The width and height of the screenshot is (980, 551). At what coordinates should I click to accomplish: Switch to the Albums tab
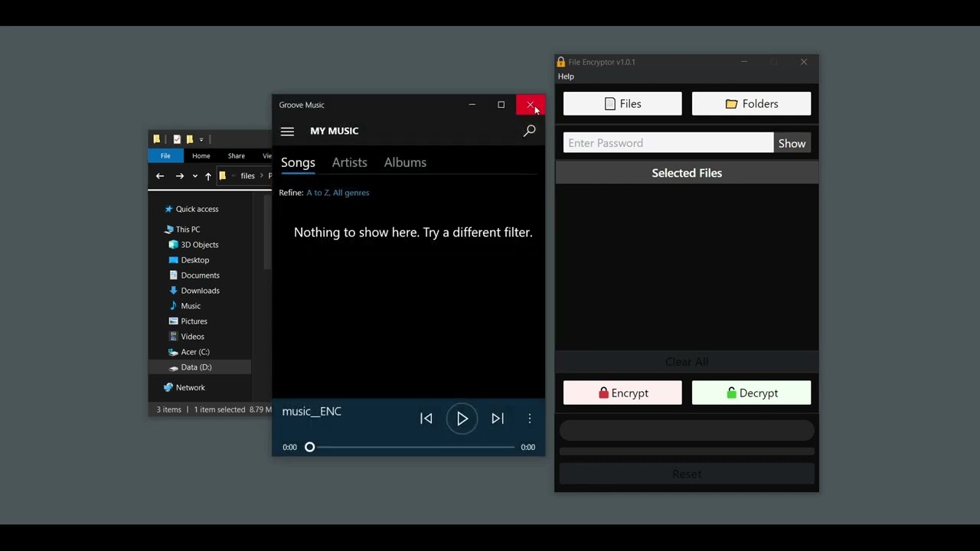click(405, 162)
